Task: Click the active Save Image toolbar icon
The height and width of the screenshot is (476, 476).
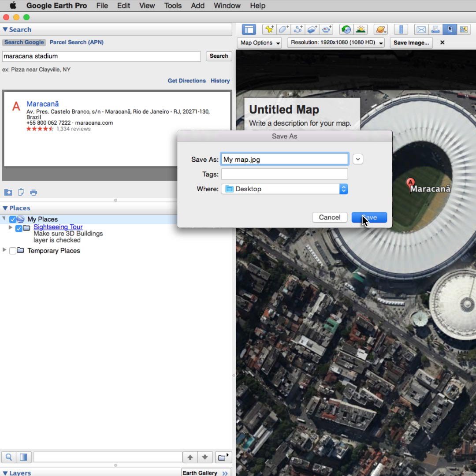Action: click(450, 30)
